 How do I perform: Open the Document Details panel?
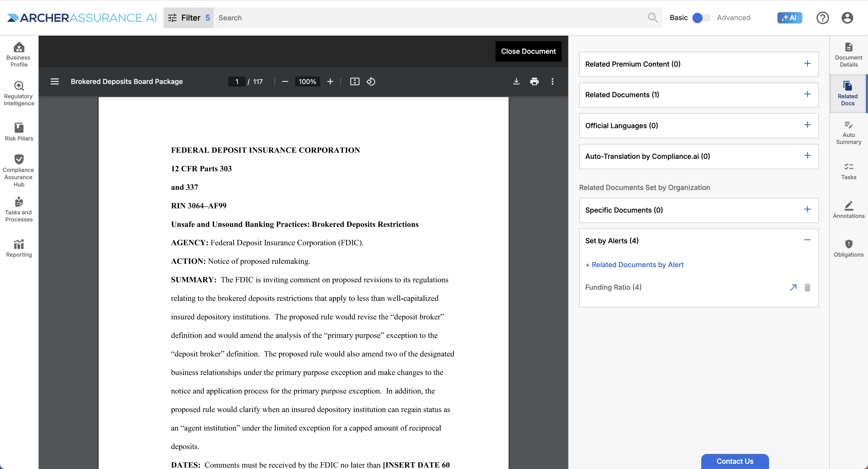(848, 55)
